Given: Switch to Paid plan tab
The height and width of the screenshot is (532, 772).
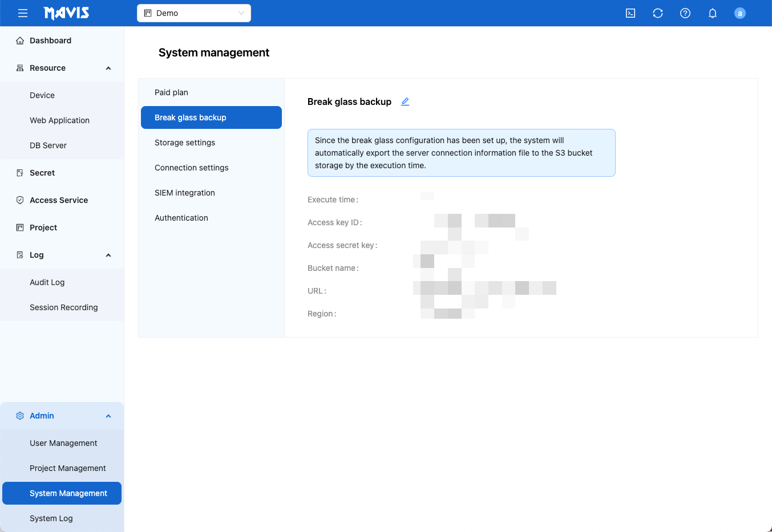Looking at the screenshot, I should [x=211, y=92].
